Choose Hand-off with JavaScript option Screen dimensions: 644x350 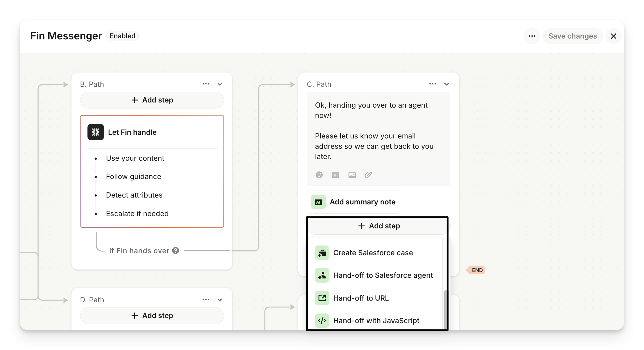376,321
